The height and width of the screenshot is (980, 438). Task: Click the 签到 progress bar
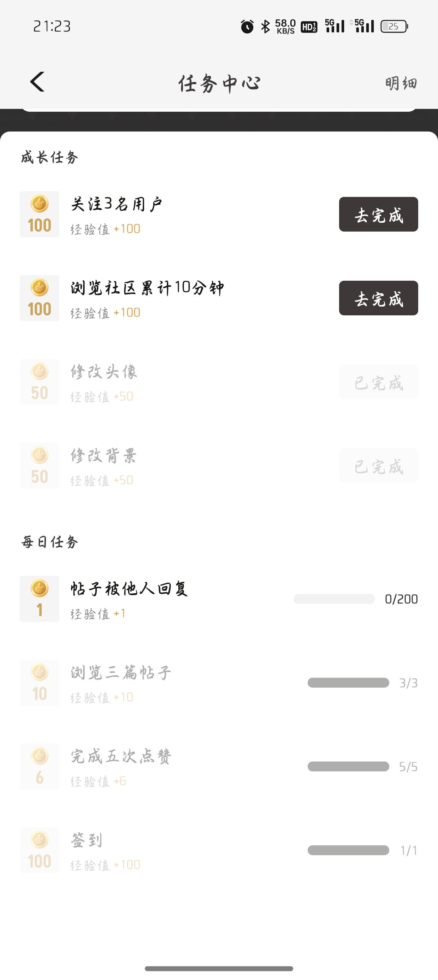[348, 850]
